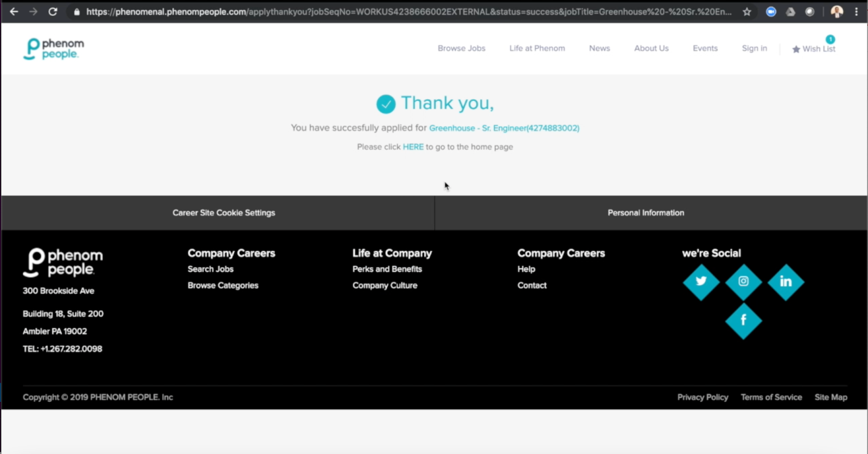Click the Search Jobs footer link
This screenshot has height=454, width=868.
click(x=210, y=269)
